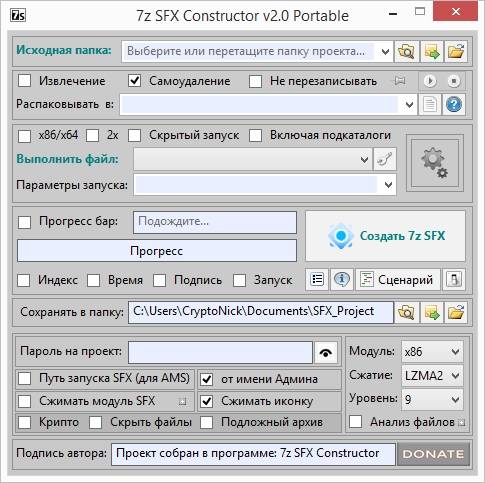
Task: Click the DONATE button
Action: tap(433, 454)
